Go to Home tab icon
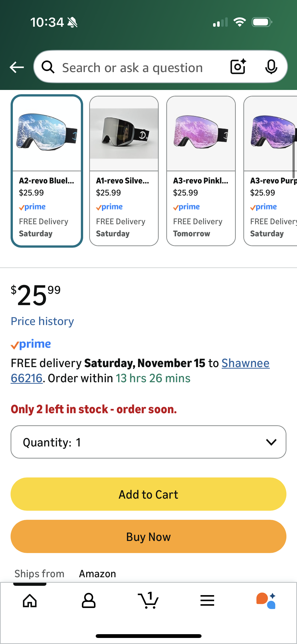297x644 pixels. click(30, 601)
